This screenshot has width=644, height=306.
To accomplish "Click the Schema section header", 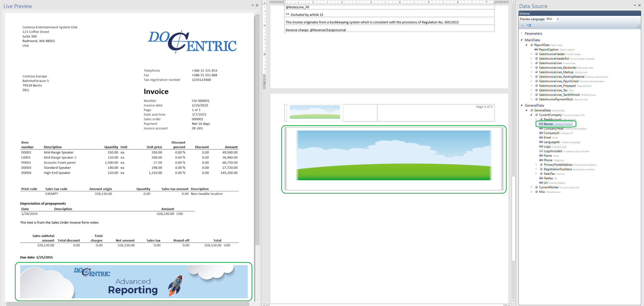I will coord(580,14).
